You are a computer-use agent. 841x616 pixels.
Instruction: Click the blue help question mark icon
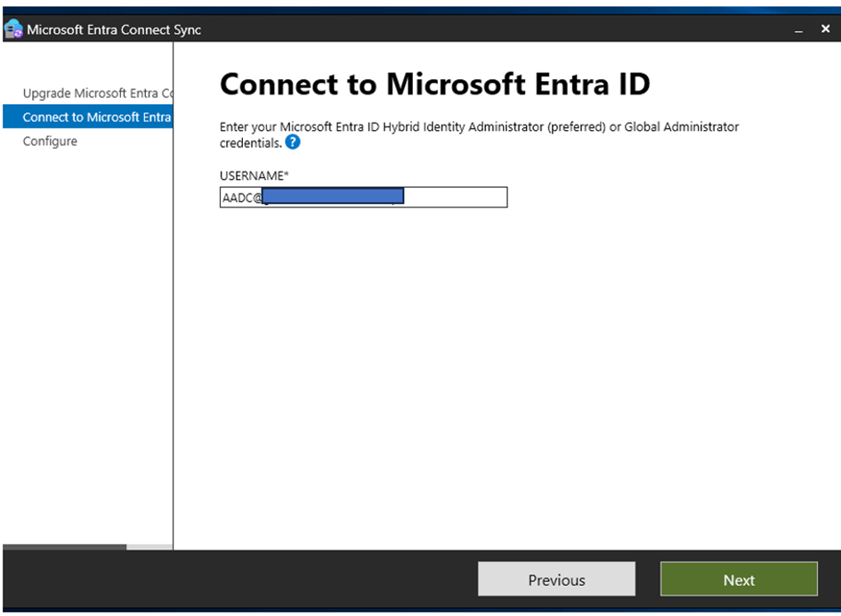pos(293,142)
